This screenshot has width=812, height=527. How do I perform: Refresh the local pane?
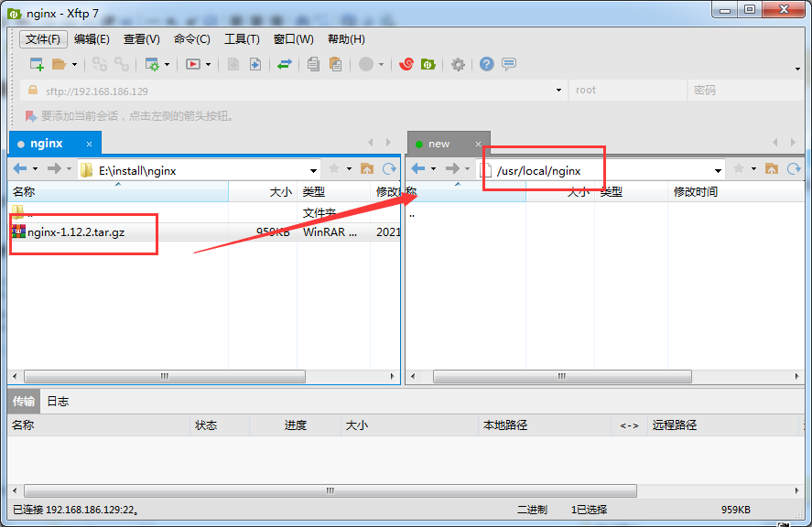pyautogui.click(x=389, y=168)
